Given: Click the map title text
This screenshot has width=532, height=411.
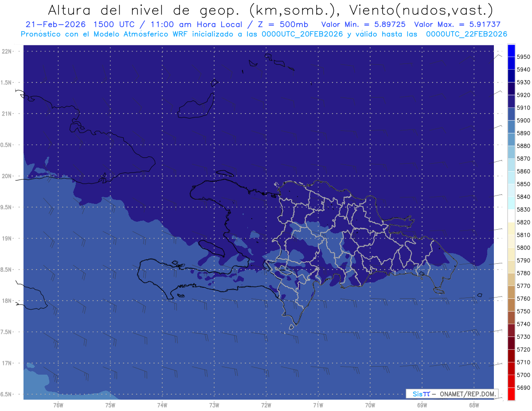Looking at the screenshot, I should [270, 10].
